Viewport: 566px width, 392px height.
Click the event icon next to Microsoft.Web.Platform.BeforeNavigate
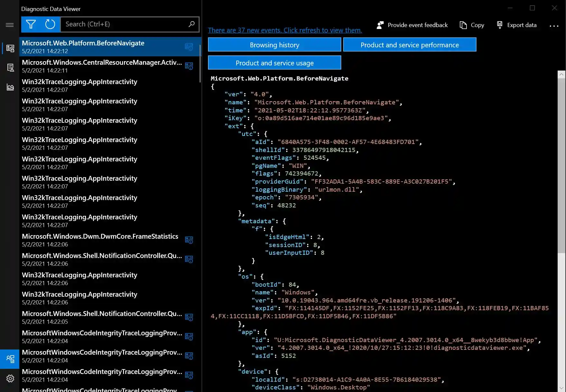point(189,47)
